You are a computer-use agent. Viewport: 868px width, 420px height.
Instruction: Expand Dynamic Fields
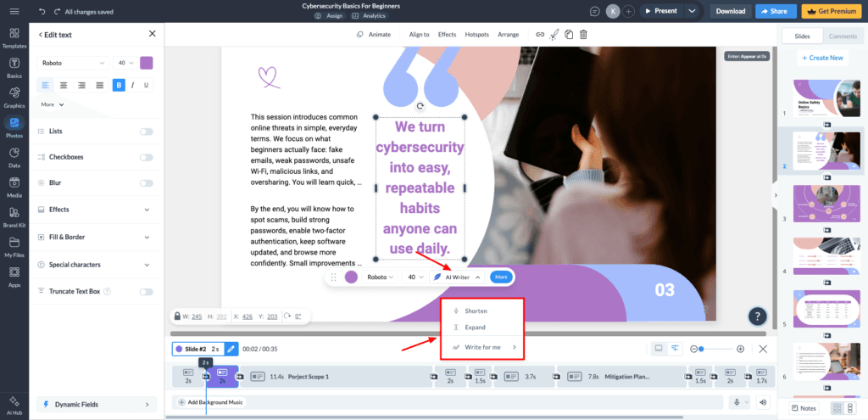(97, 405)
